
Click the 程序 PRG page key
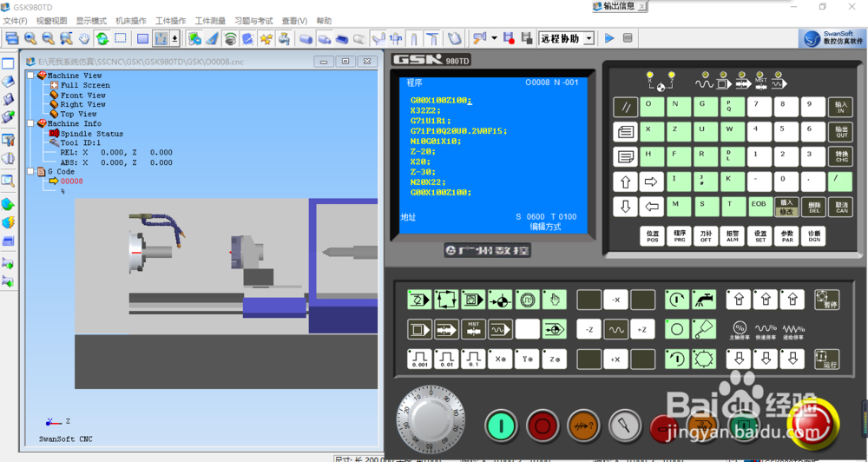pos(680,236)
